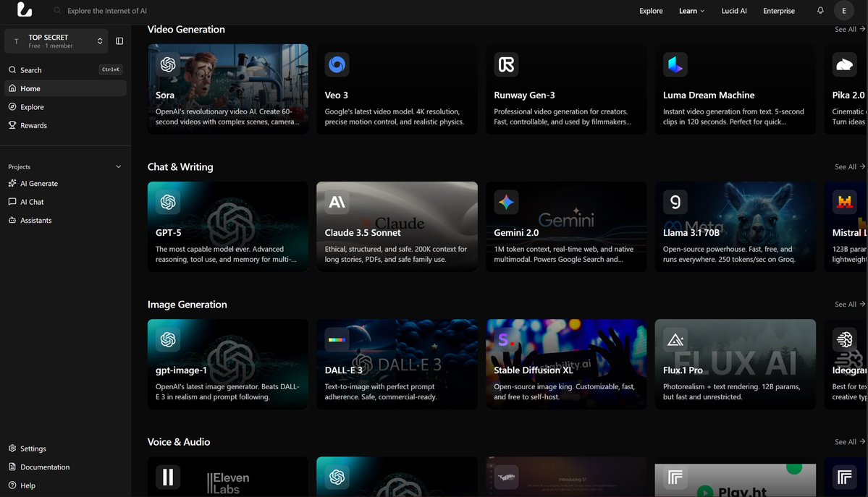Click the Gemini 2.0 sparkle icon
868x497 pixels.
(505, 202)
